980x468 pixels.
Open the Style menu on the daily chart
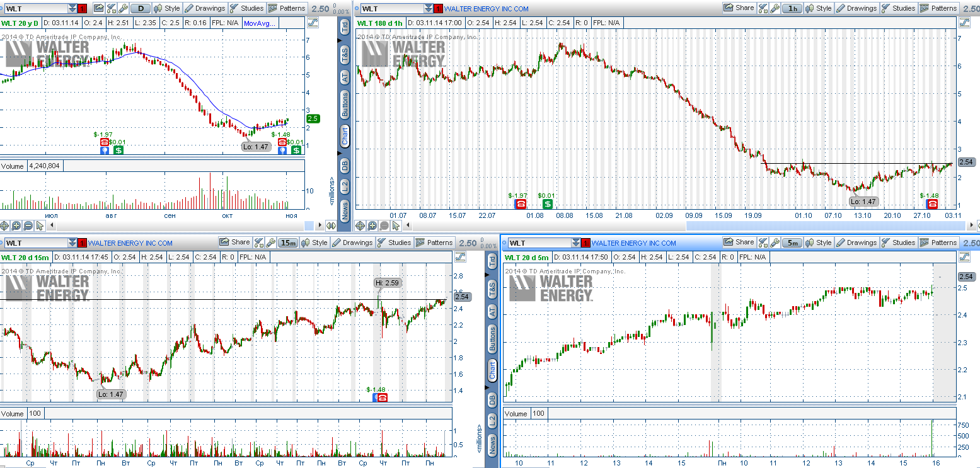(x=167, y=8)
